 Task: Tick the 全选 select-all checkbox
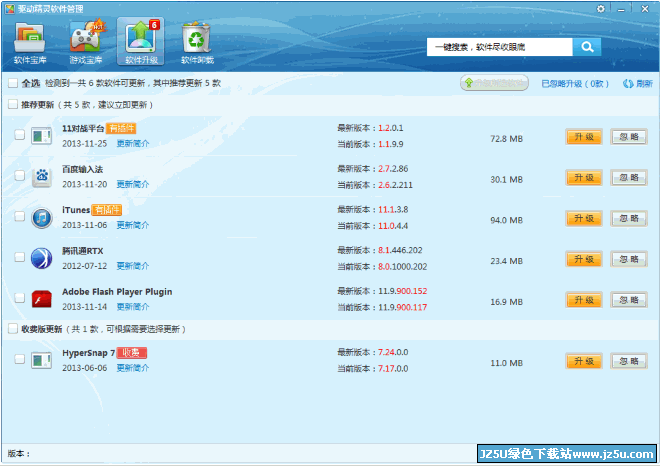point(13,83)
